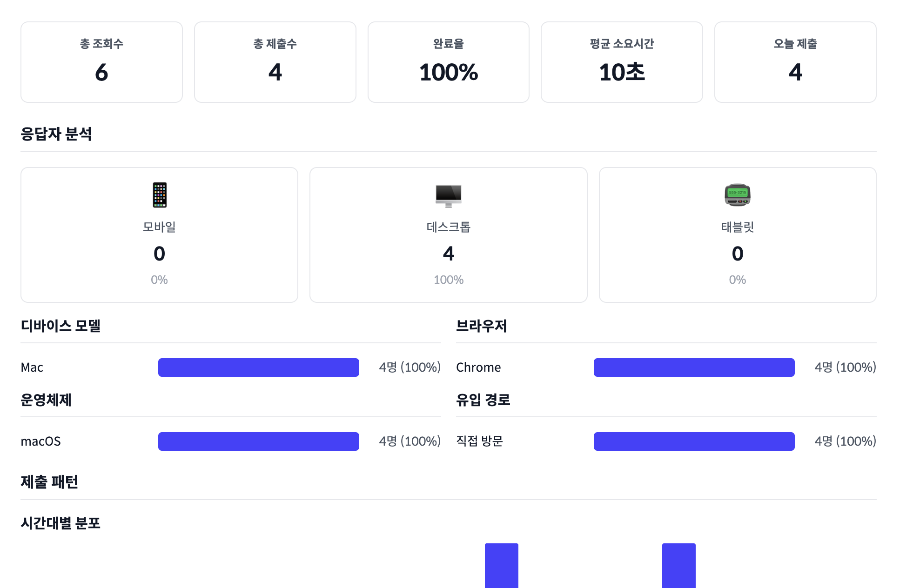Viewport: 913px width, 588px height.
Task: Click the 데스크톱 count value 4
Action: [448, 254]
